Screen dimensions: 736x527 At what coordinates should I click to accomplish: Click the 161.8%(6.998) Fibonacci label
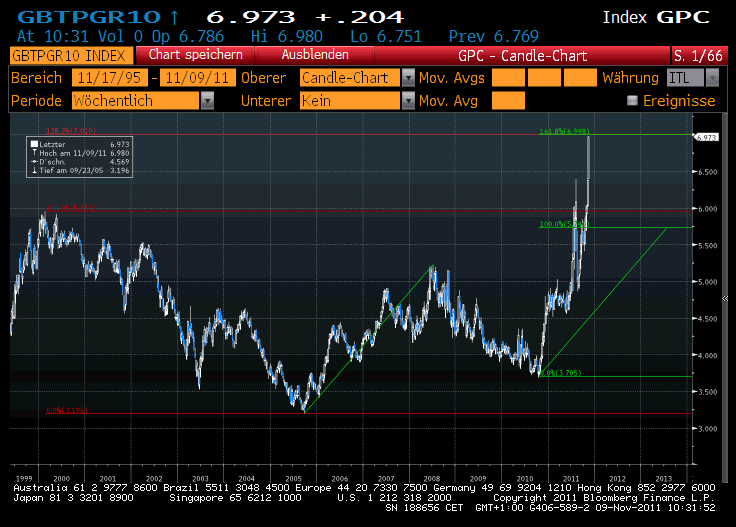(x=564, y=131)
